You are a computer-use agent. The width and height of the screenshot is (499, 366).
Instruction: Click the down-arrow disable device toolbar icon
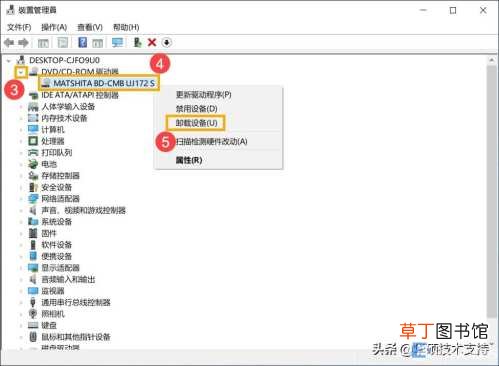(167, 42)
